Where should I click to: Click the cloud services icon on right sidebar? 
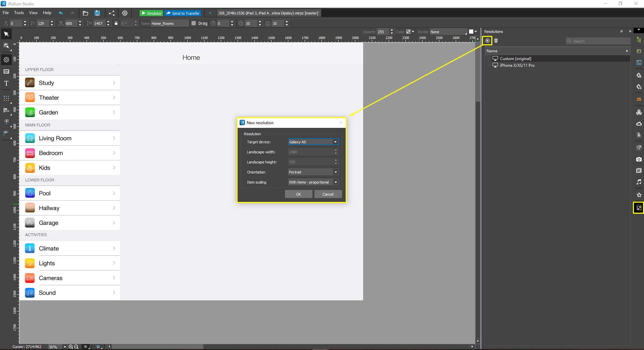pos(639,123)
